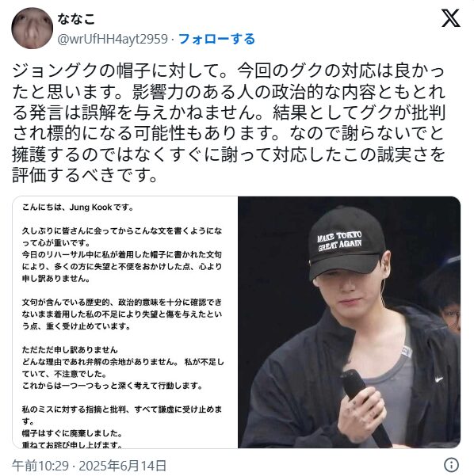Viewport: 474px width, 476px height.
Task: Click the フォローする follow link
Action: pos(216,39)
